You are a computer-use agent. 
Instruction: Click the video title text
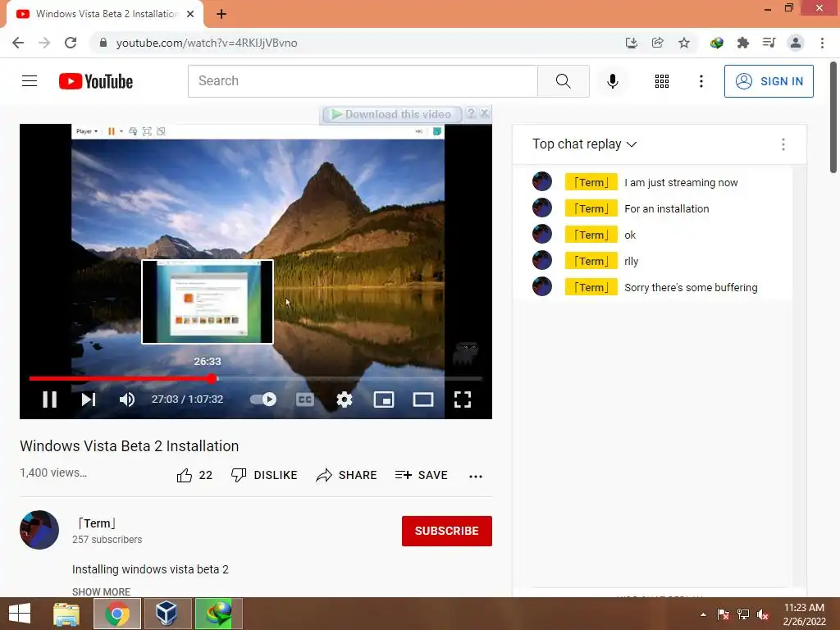[x=129, y=445]
